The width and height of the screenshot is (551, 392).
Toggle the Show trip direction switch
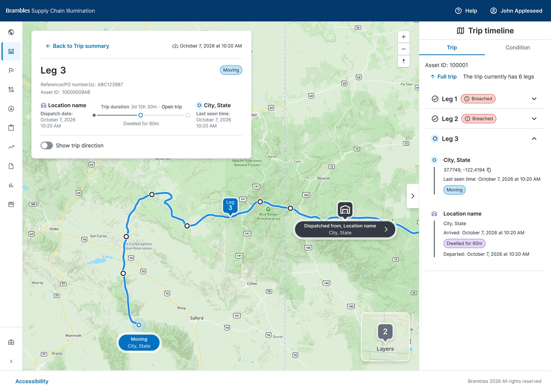[x=46, y=145]
